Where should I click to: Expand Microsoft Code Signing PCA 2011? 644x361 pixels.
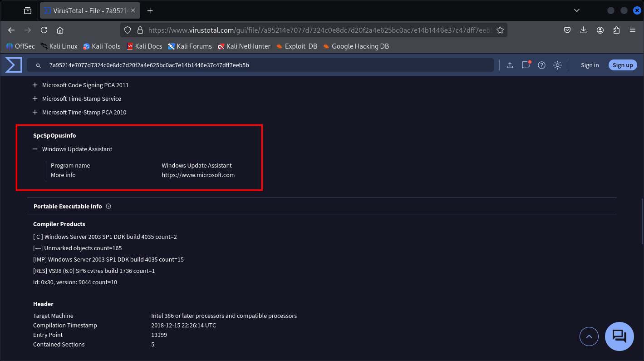pos(35,85)
